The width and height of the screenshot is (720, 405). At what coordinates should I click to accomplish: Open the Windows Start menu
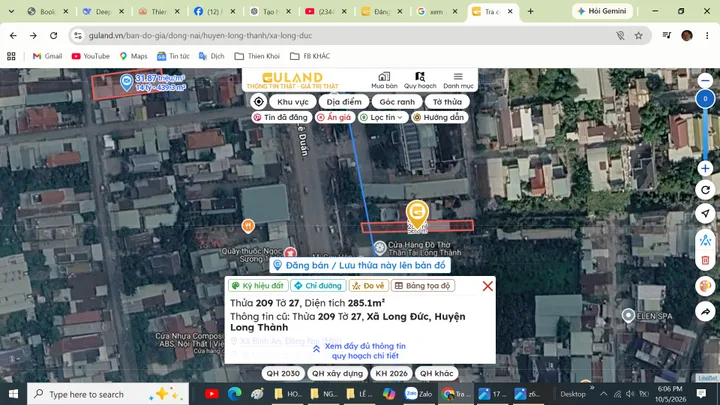click(13, 394)
